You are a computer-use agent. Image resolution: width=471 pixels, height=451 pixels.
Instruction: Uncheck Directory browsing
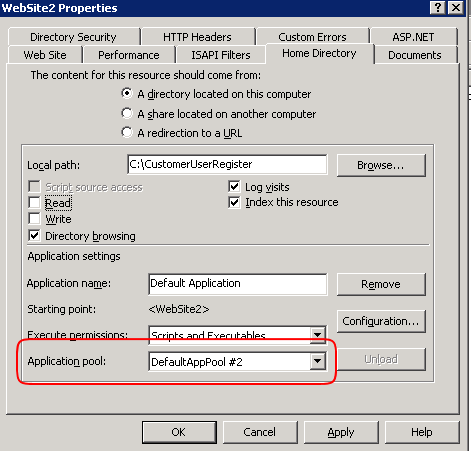pyautogui.click(x=34, y=236)
